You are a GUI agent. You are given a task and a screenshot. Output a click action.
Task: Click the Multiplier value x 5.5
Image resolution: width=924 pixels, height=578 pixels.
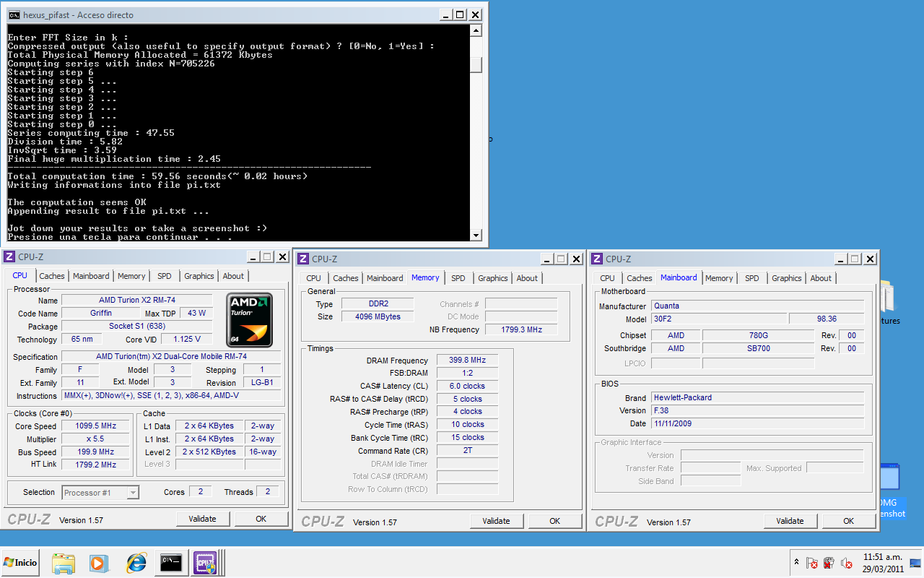[x=96, y=439]
